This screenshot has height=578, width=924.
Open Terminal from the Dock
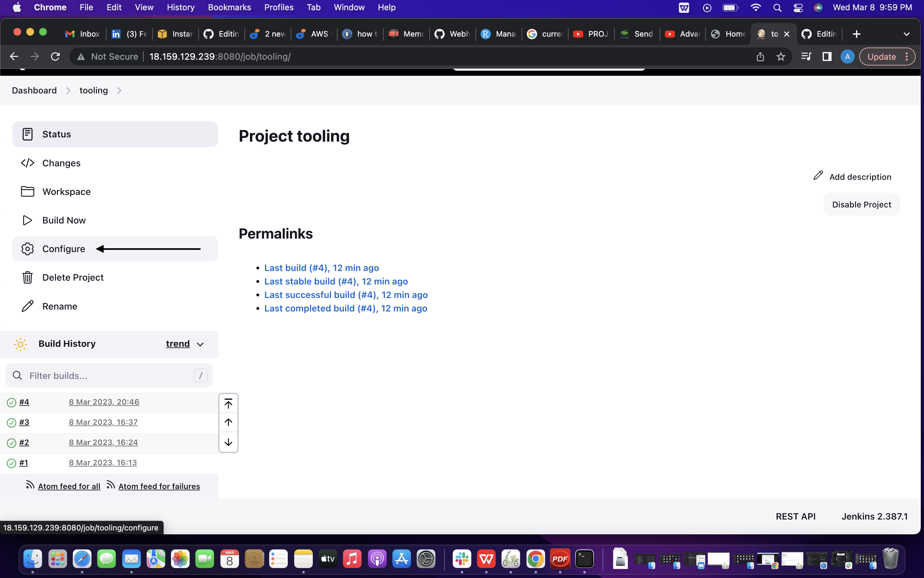[x=584, y=559]
